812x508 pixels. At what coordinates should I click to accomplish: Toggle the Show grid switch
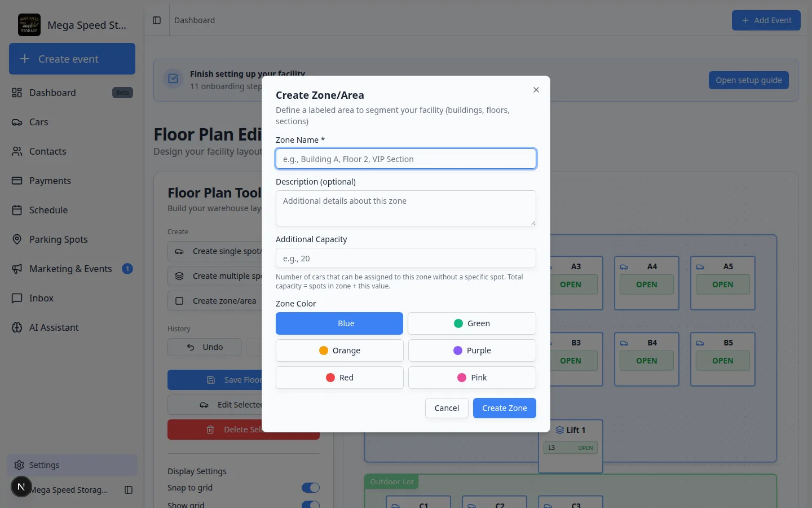(311, 505)
